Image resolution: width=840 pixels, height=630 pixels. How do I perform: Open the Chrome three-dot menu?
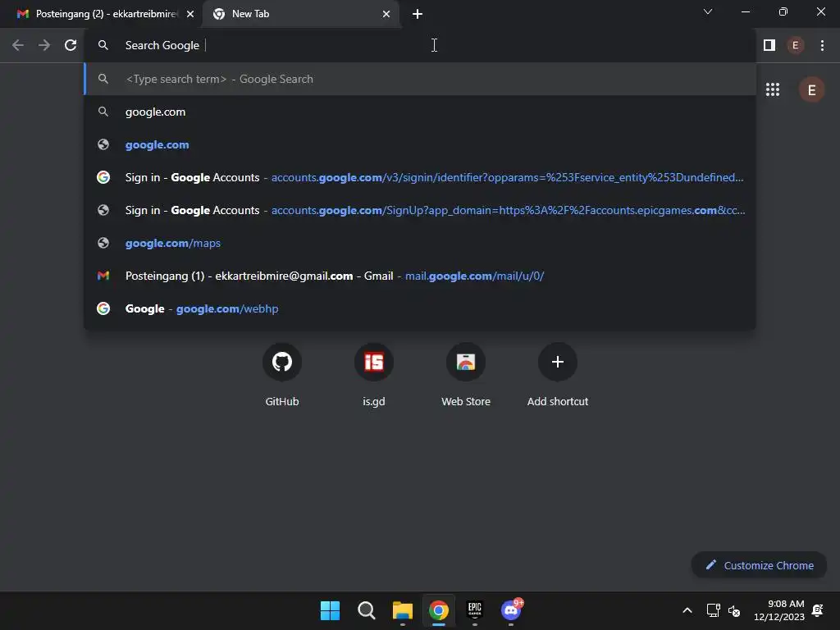[822, 46]
